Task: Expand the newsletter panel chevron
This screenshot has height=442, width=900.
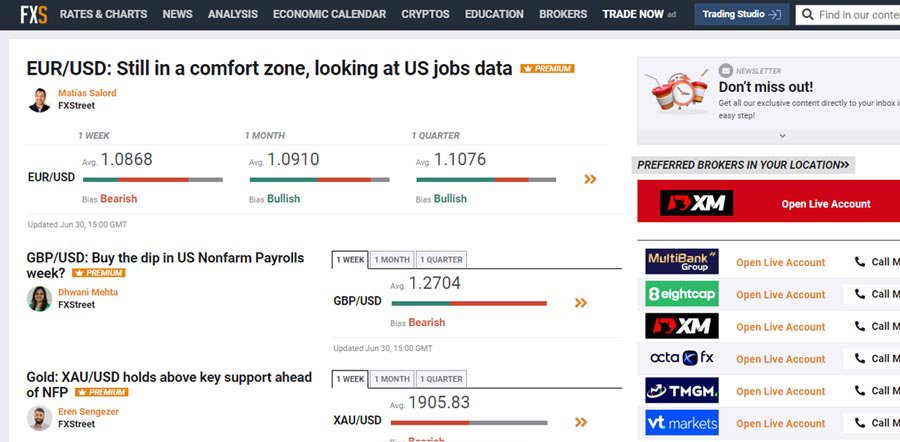Action: 782,136
